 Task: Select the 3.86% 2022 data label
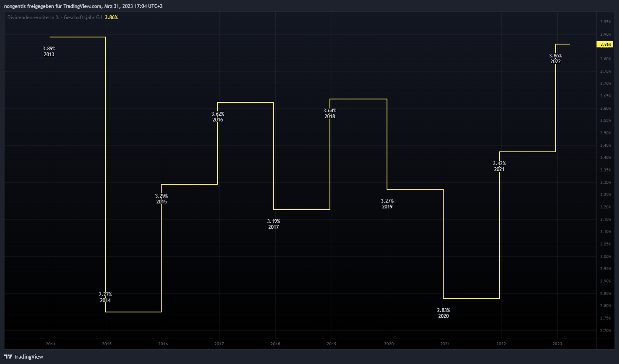pyautogui.click(x=556, y=59)
